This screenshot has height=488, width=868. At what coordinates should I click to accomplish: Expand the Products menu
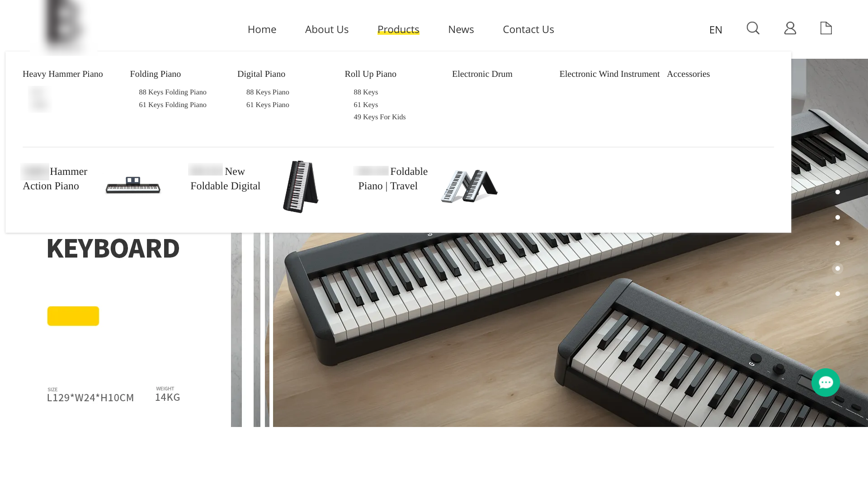pos(398,29)
